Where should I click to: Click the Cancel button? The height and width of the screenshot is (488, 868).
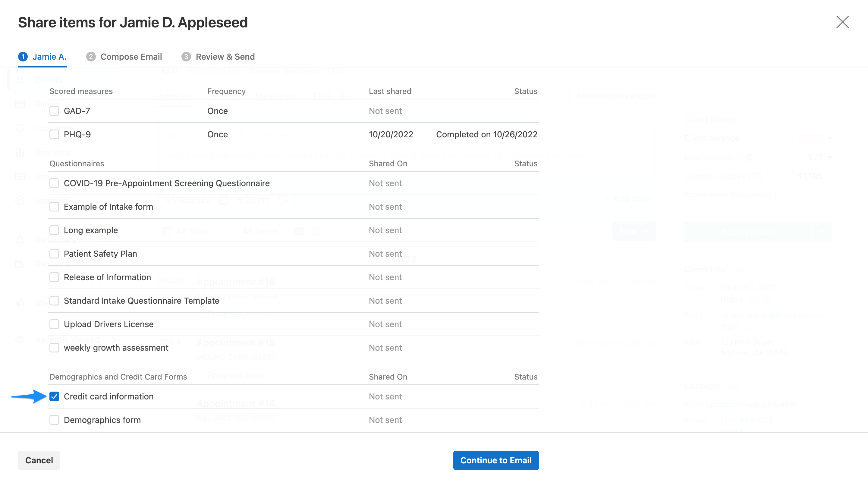(x=39, y=460)
